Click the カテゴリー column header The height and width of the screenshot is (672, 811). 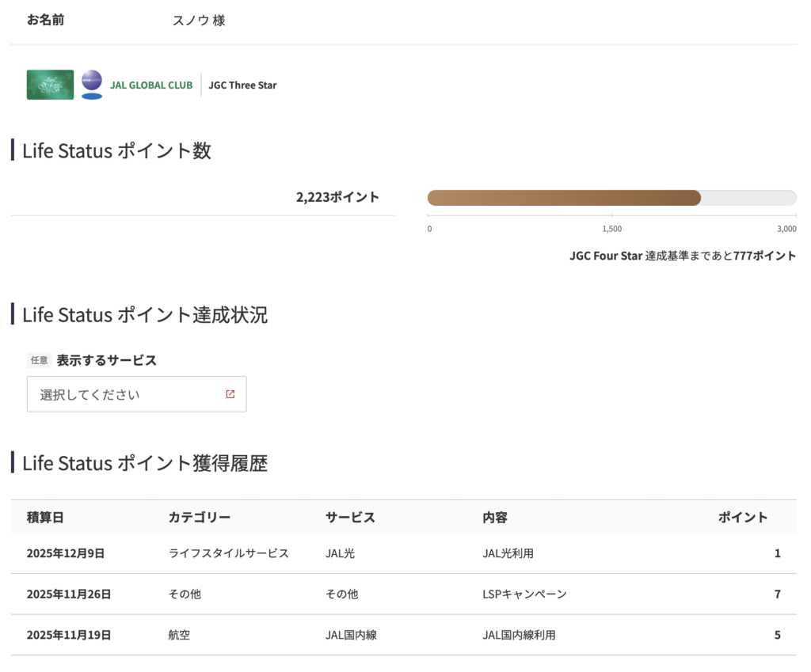tap(200, 517)
